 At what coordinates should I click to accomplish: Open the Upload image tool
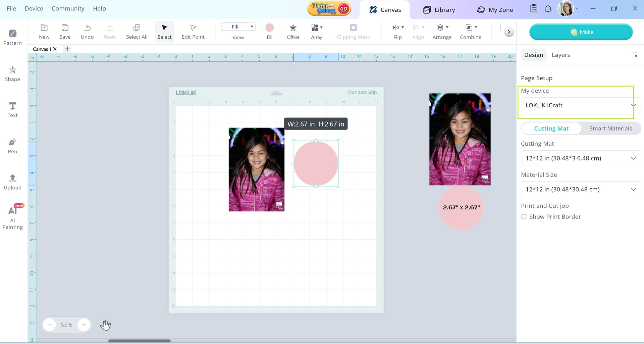click(12, 182)
